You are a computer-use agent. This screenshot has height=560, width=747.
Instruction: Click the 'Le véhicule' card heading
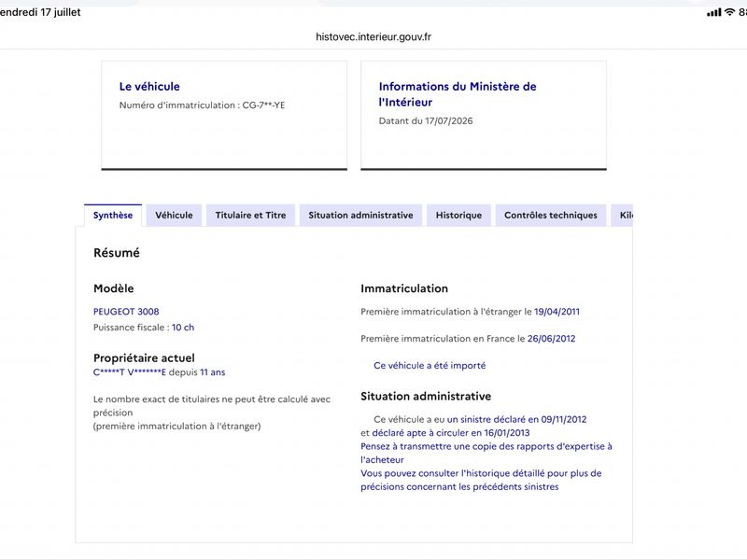pyautogui.click(x=149, y=86)
